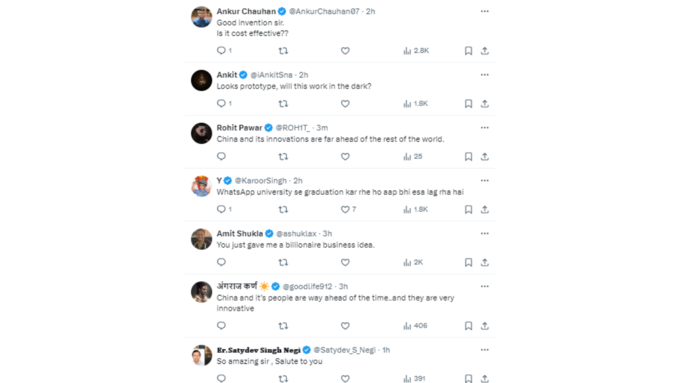View the 2.8K view count analytics
Viewport: 680px width, 383px height.
tap(416, 51)
